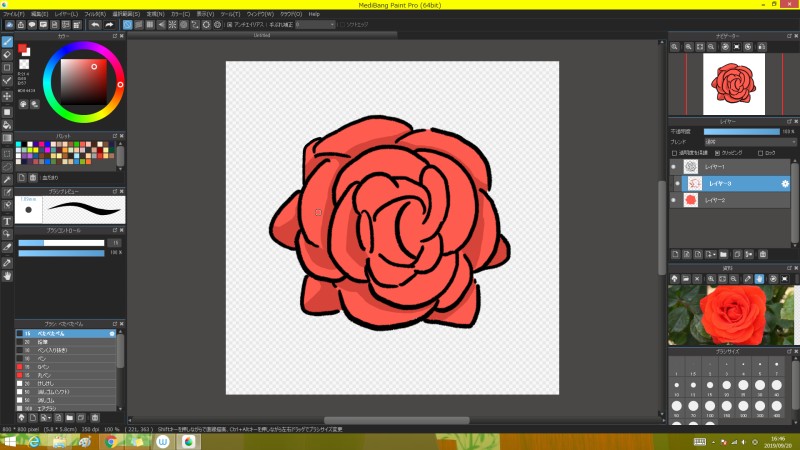Open the Help menu
The image size is (800, 450).
314,14
